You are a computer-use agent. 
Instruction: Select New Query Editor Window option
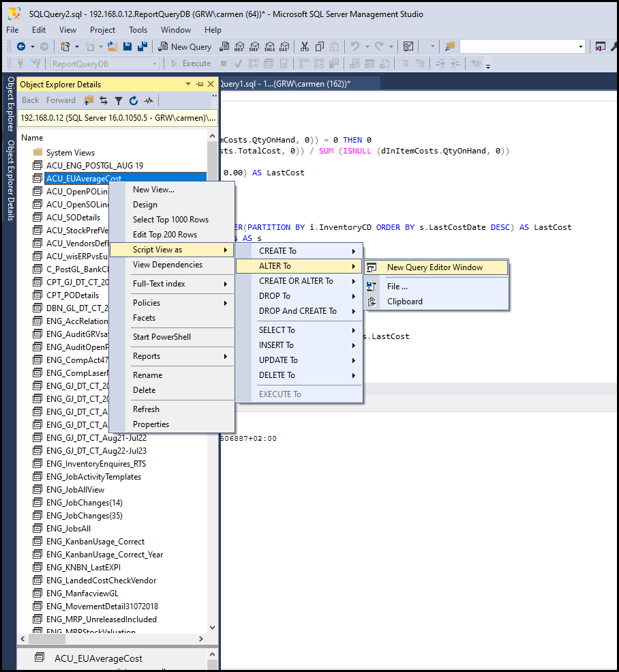(x=434, y=267)
